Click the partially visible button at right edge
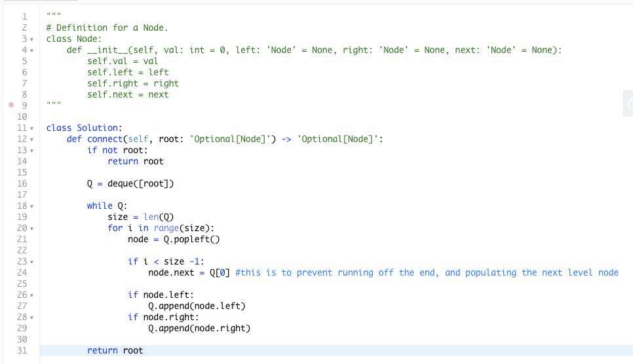Viewport: 633px width, 364px height. pyautogui.click(x=628, y=103)
